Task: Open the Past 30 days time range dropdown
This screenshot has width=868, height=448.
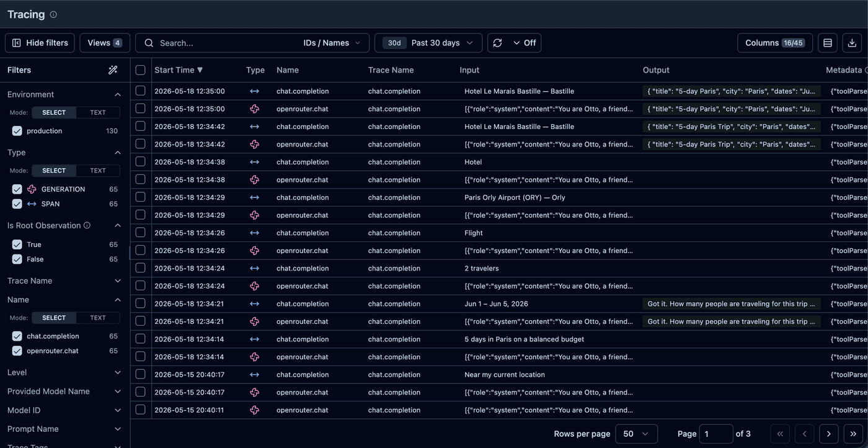Action: click(428, 43)
